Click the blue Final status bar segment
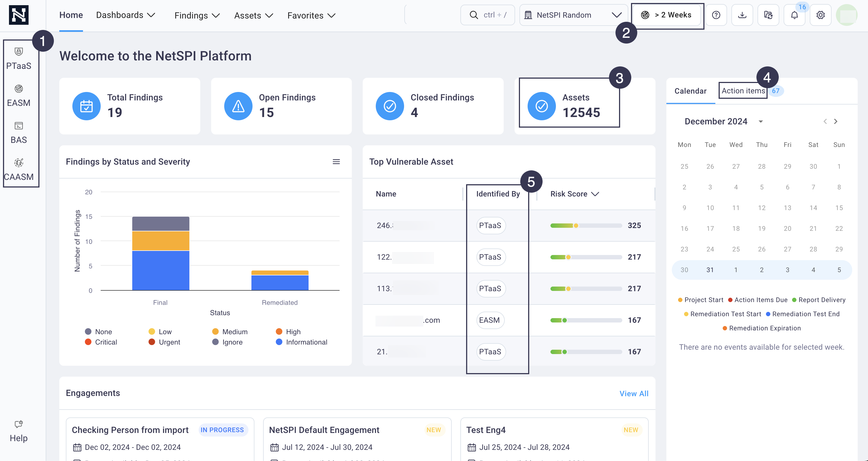The image size is (868, 461). point(161,271)
